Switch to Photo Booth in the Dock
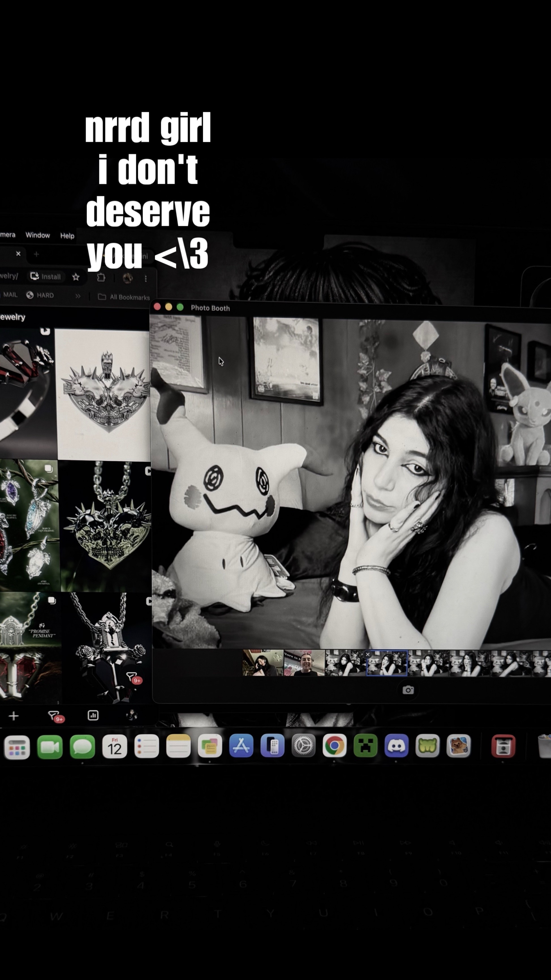 pyautogui.click(x=503, y=746)
